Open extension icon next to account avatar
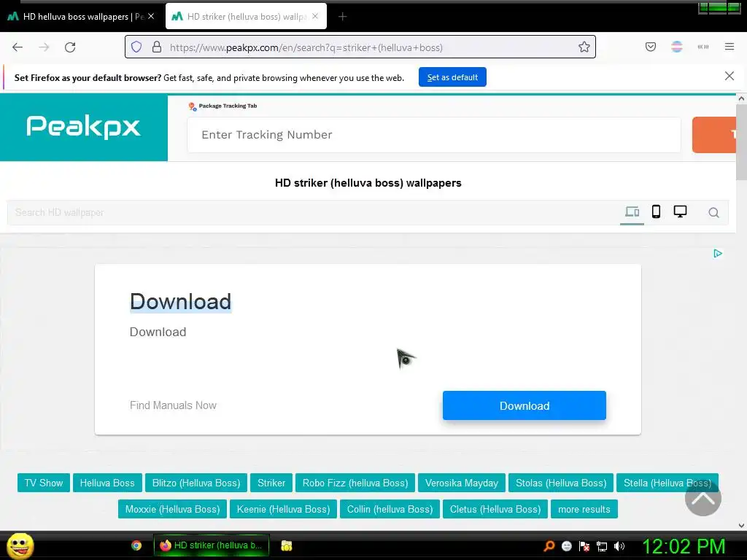The height and width of the screenshot is (560, 747). [703, 47]
